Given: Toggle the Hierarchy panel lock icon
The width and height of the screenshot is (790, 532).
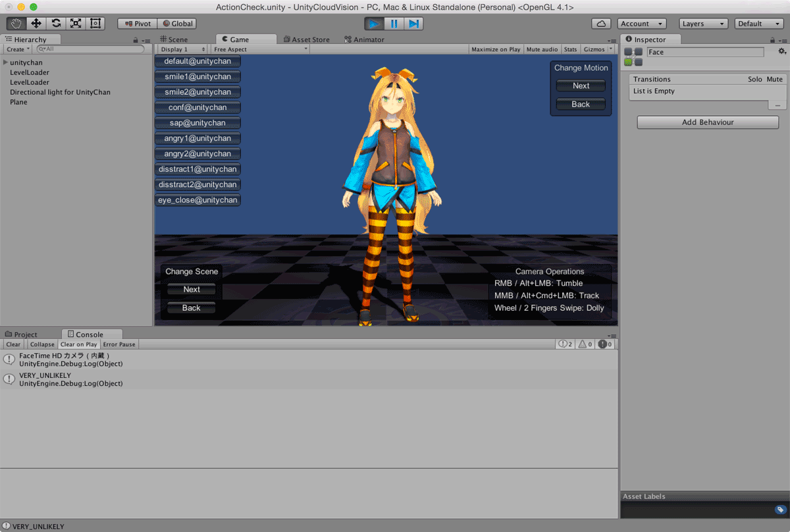Looking at the screenshot, I should 136,40.
